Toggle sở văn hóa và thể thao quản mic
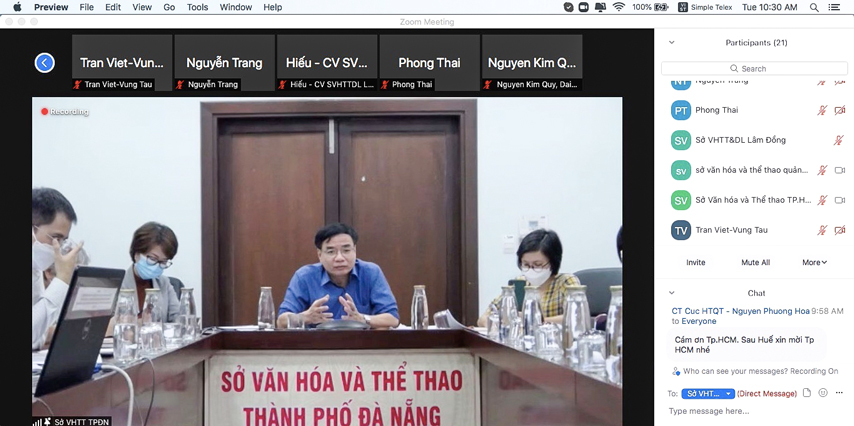The width and height of the screenshot is (854, 426). tap(822, 170)
